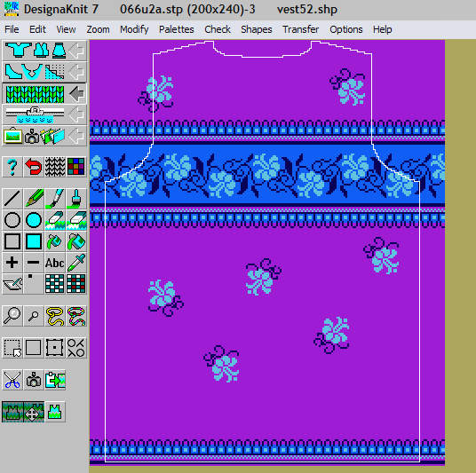Select the eyedropper color picker tool
Image resolution: width=476 pixels, height=473 pixels.
pyautogui.click(x=75, y=263)
